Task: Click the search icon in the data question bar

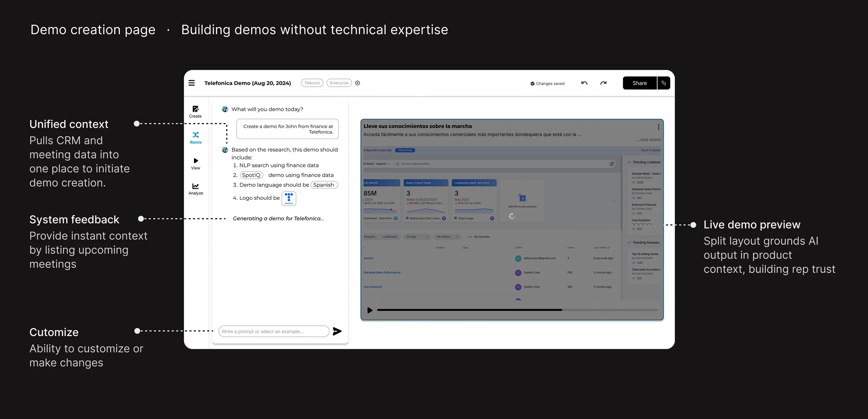Action: click(x=398, y=164)
